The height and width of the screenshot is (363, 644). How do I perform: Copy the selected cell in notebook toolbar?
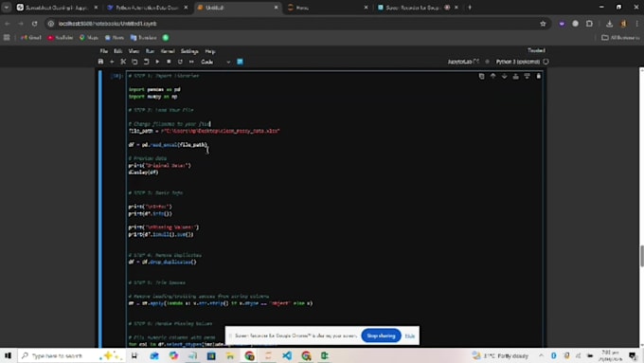pyautogui.click(x=134, y=62)
